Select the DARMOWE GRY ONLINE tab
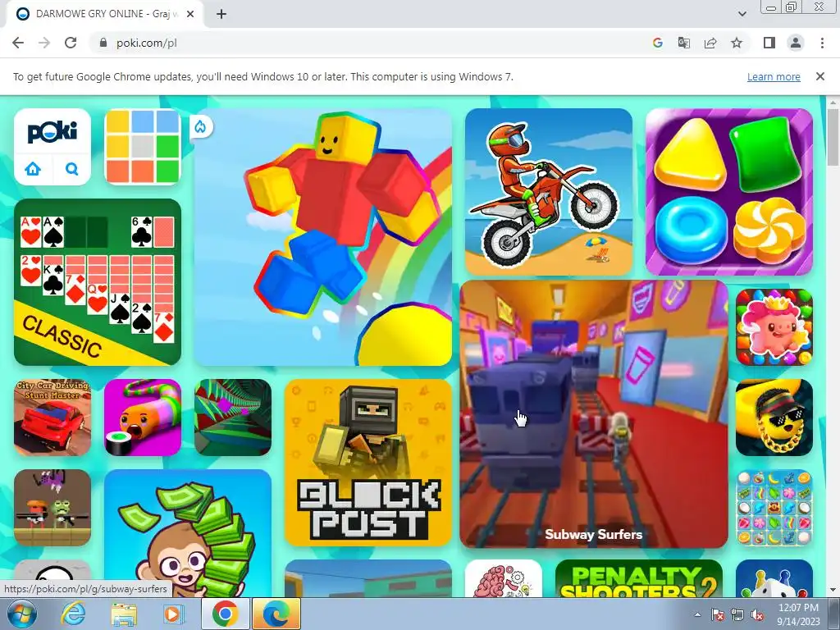This screenshot has width=840, height=630. click(x=104, y=14)
